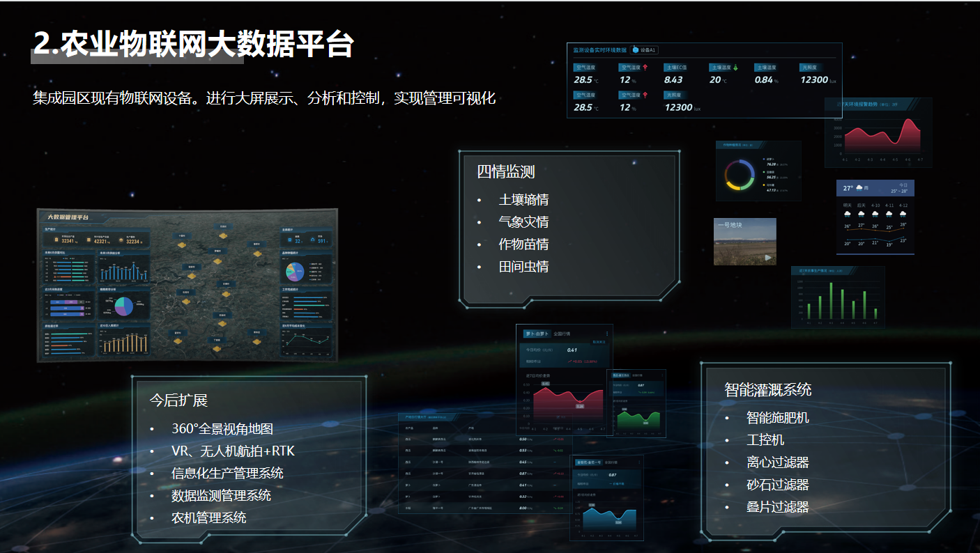Click the weather icon under 后天
Image resolution: width=980 pixels, height=553 pixels.
tap(862, 215)
